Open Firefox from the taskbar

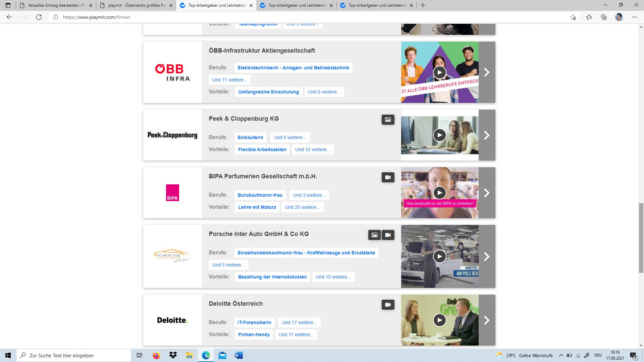[x=156, y=355]
